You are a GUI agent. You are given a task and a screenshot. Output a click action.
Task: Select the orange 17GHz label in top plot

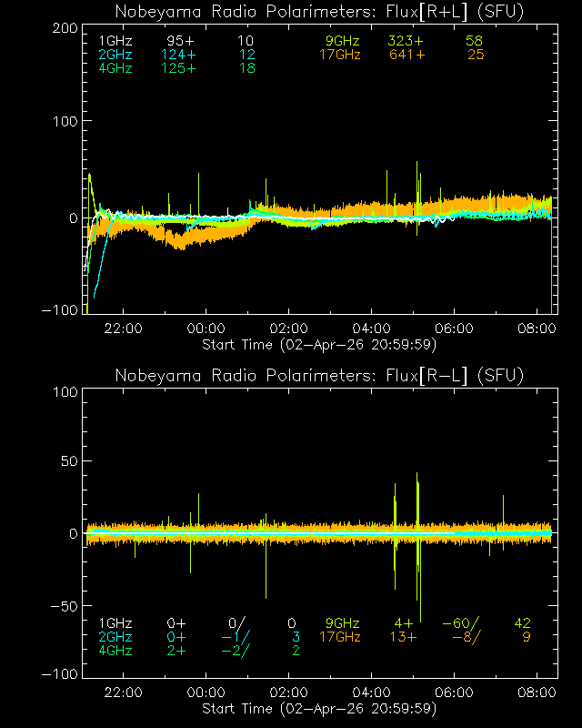pyautogui.click(x=338, y=56)
